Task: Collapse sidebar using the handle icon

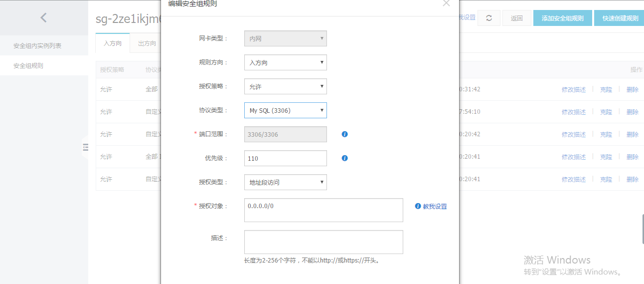Action: (x=85, y=147)
